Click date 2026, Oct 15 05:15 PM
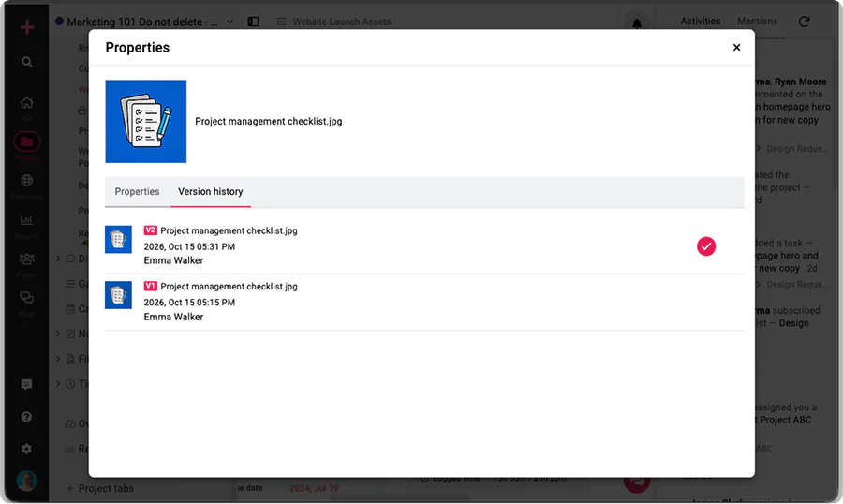Viewport: 843px width, 504px height. pyautogui.click(x=189, y=303)
